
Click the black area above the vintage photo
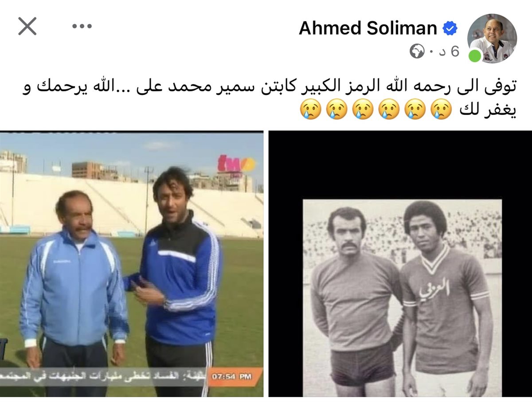(400, 165)
